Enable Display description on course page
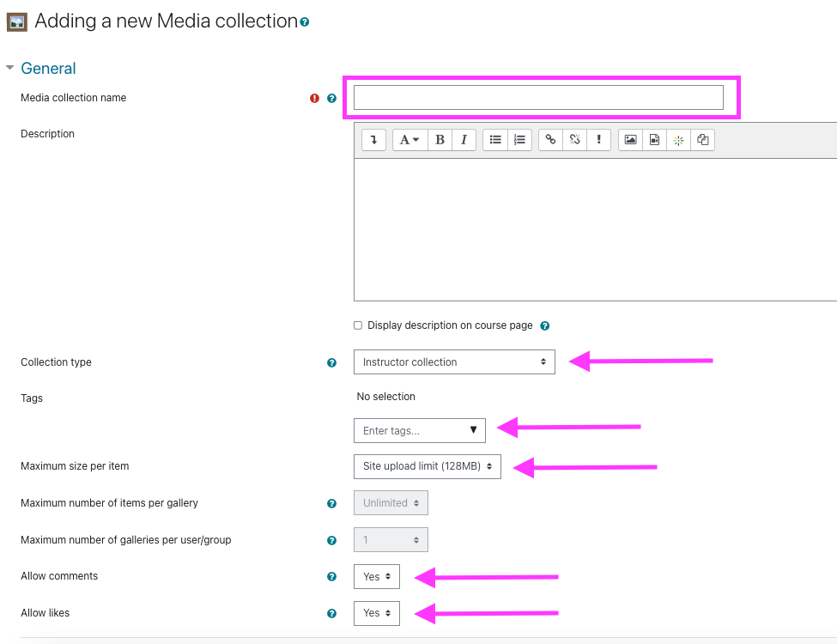The height and width of the screenshot is (644, 837). (x=358, y=325)
